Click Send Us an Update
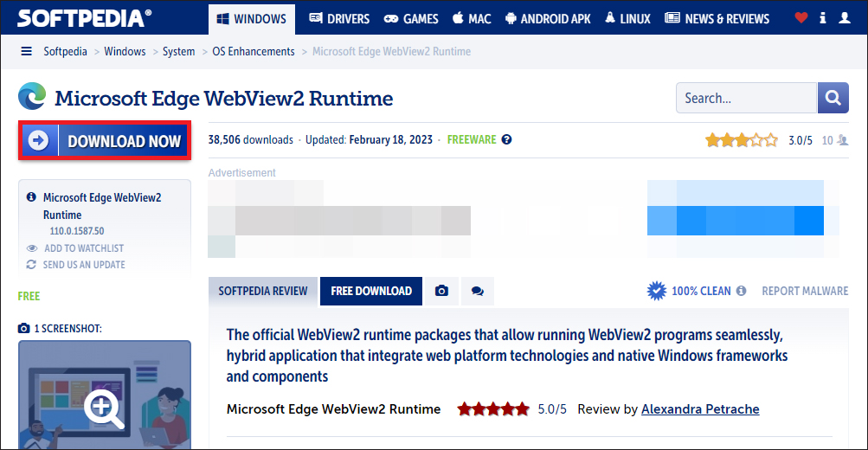 [x=84, y=265]
